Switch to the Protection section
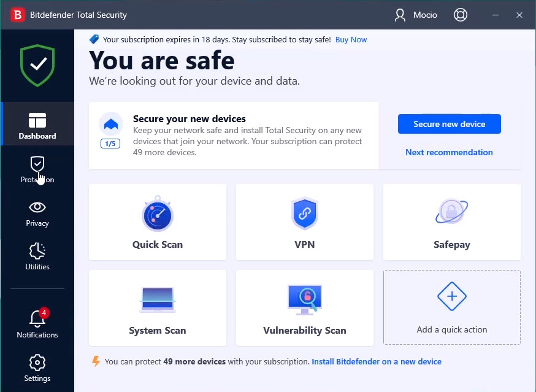The height and width of the screenshot is (392, 536). click(37, 169)
